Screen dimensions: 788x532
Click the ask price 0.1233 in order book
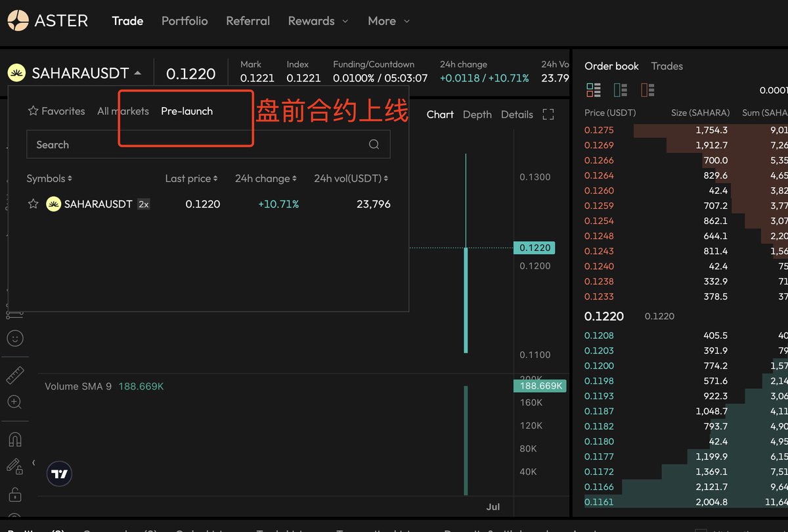click(x=599, y=296)
